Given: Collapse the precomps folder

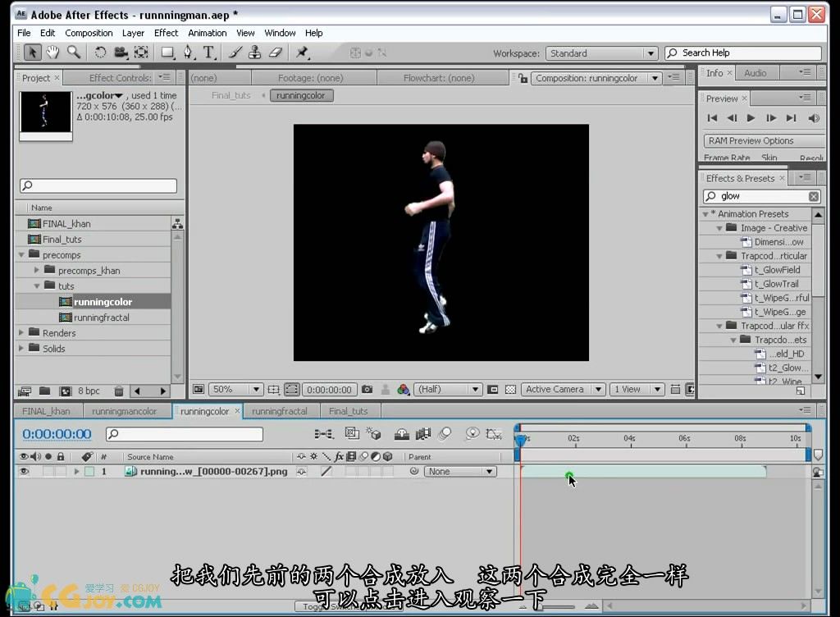Looking at the screenshot, I should (x=22, y=255).
